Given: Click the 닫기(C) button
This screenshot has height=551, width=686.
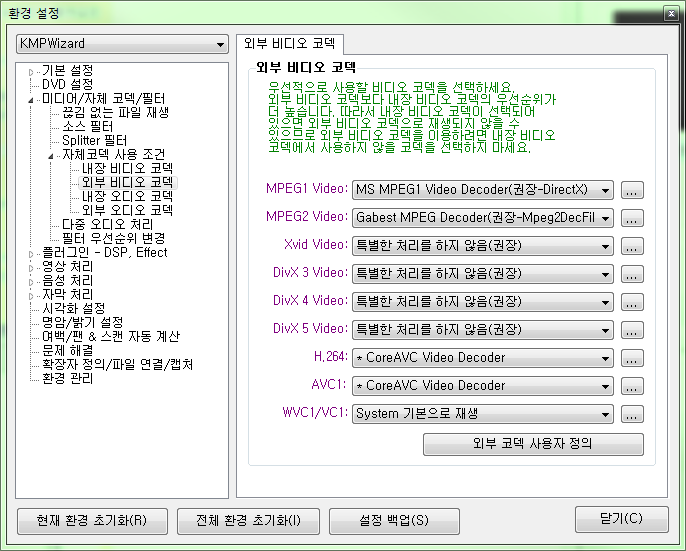Looking at the screenshot, I should (x=622, y=519).
